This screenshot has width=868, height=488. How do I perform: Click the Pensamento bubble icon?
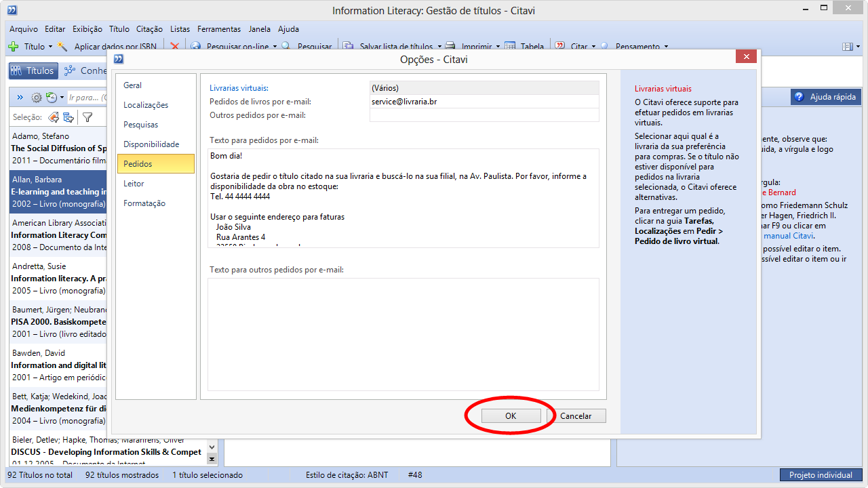tap(604, 47)
